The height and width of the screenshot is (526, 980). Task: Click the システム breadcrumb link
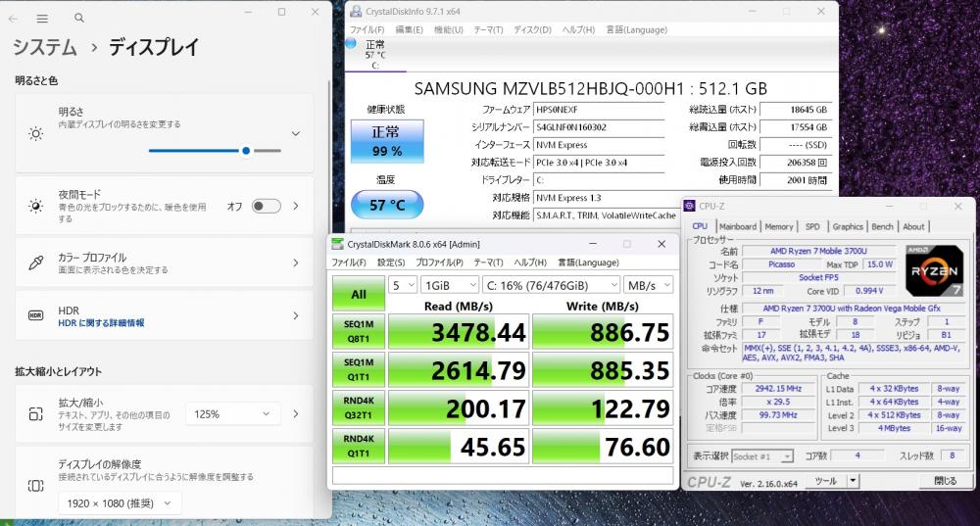[x=45, y=47]
